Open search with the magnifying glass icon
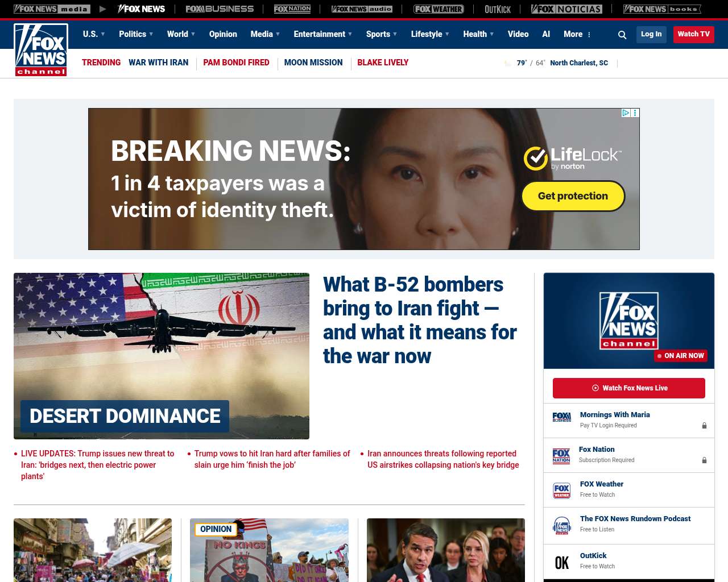The height and width of the screenshot is (582, 728). point(622,35)
